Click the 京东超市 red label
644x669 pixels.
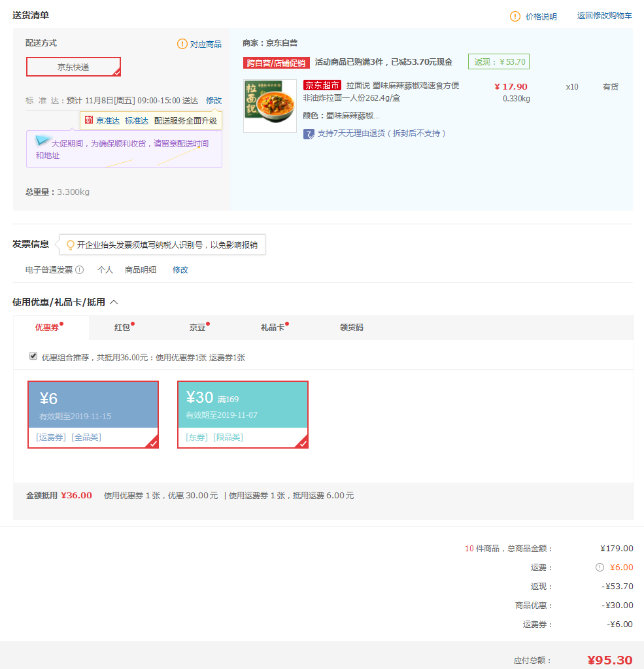pyautogui.click(x=322, y=85)
